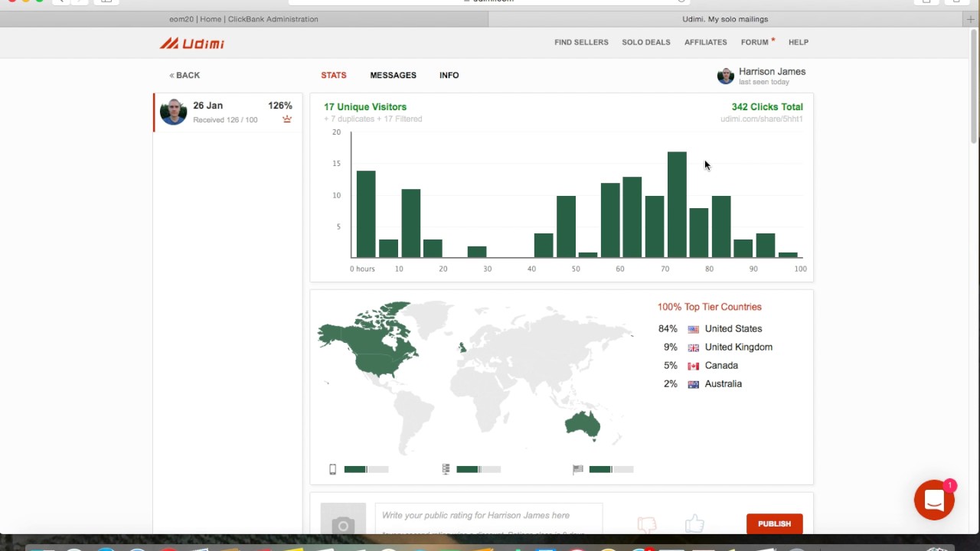
Task: Switch to the MESSAGES tab
Action: pos(393,75)
